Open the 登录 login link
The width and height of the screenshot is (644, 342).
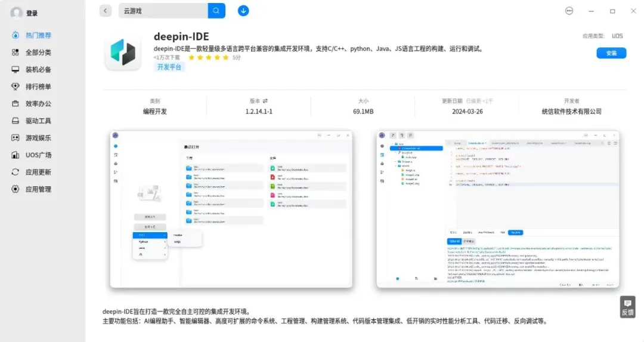32,13
